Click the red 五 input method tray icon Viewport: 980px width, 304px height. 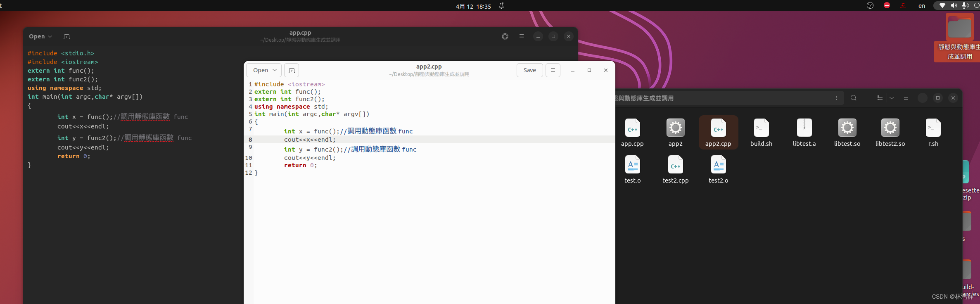pos(903,5)
